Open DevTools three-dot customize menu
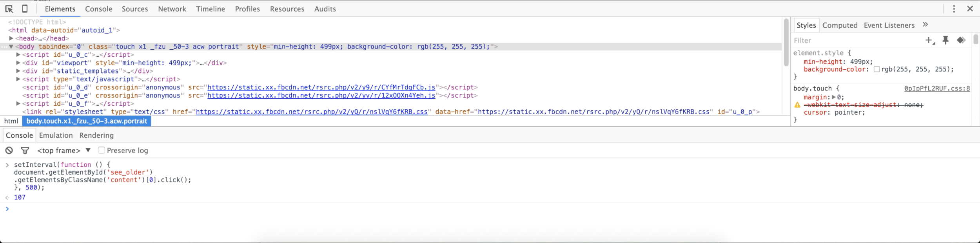Viewport: 980px width, 243px height. click(x=954, y=9)
